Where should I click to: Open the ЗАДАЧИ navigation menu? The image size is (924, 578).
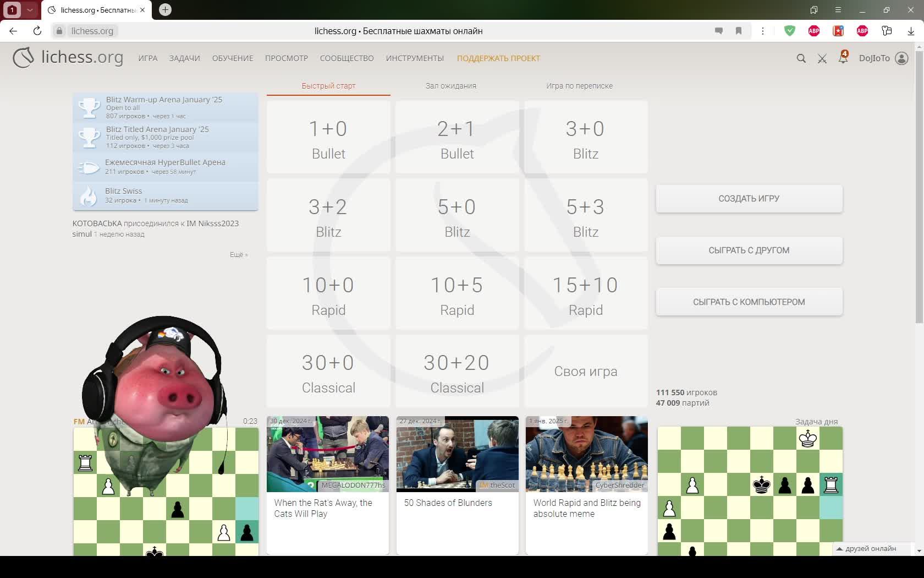tap(184, 58)
